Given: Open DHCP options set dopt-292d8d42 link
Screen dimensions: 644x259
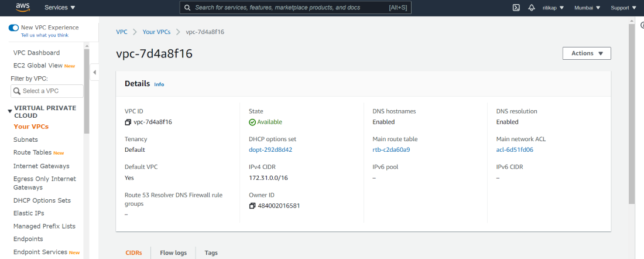Looking at the screenshot, I should pos(270,149).
